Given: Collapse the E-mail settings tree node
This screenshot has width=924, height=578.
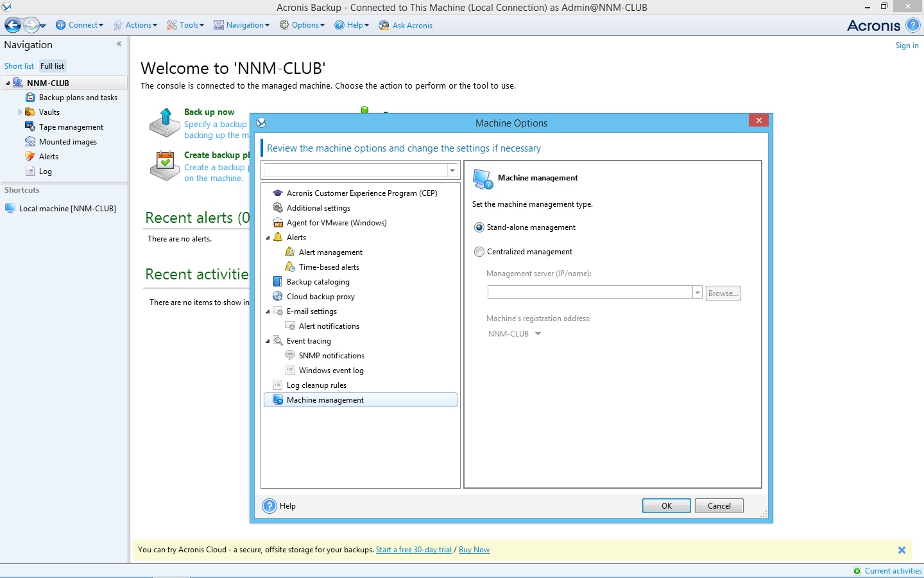Looking at the screenshot, I should click(x=268, y=311).
